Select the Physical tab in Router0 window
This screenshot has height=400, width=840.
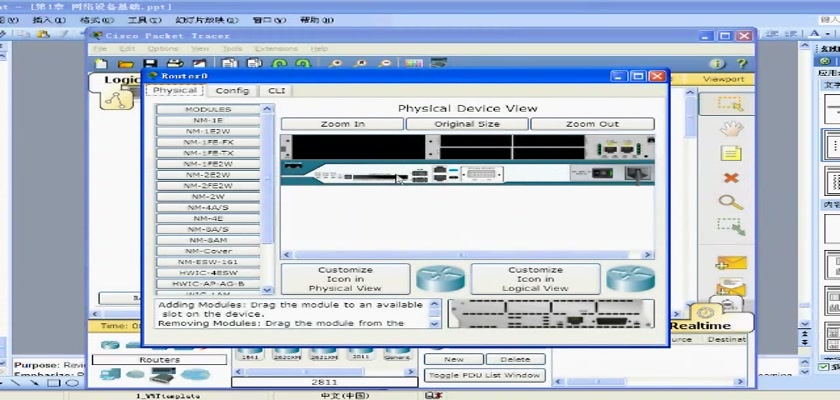tap(175, 90)
